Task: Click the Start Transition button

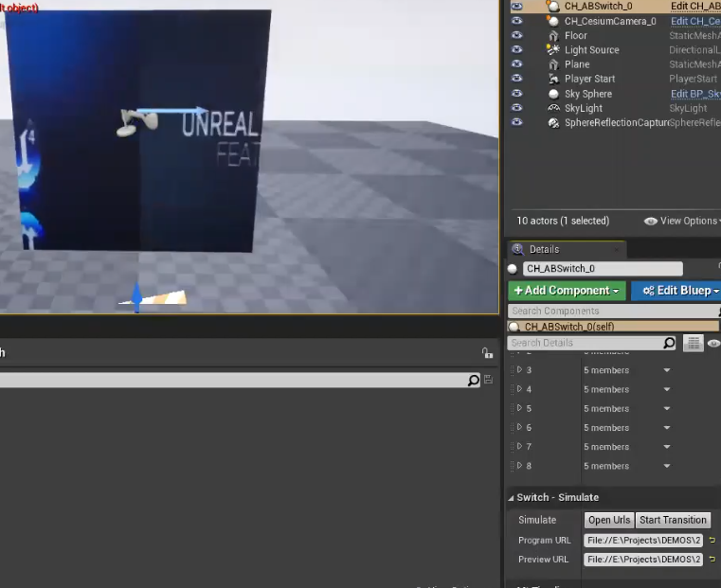Action: pyautogui.click(x=673, y=520)
